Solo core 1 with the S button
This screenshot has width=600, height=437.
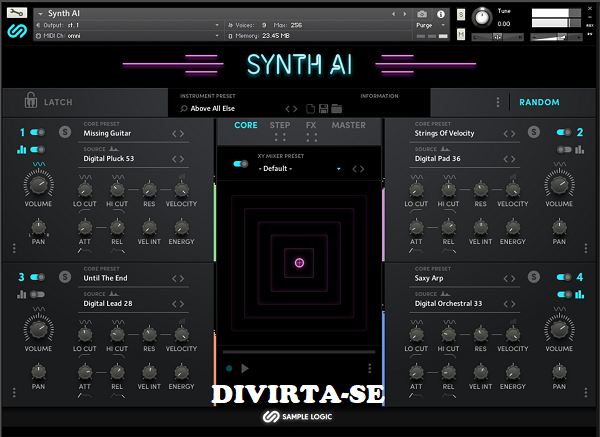point(65,132)
